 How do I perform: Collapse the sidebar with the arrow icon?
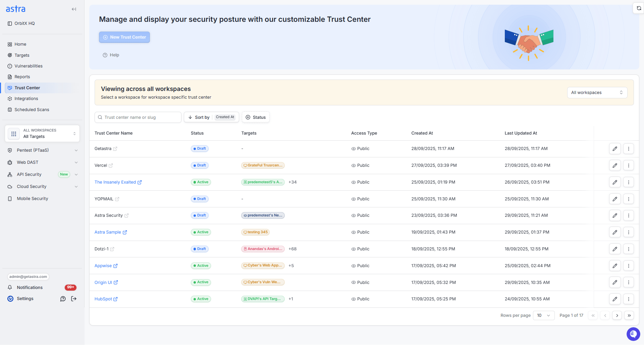(x=74, y=9)
